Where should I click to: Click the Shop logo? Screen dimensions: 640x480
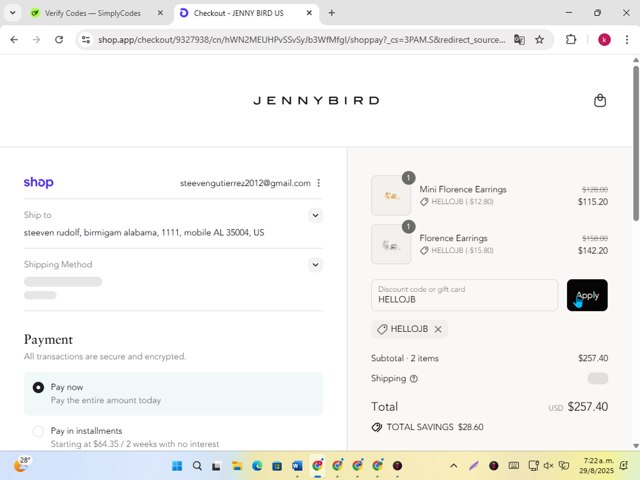[38, 182]
